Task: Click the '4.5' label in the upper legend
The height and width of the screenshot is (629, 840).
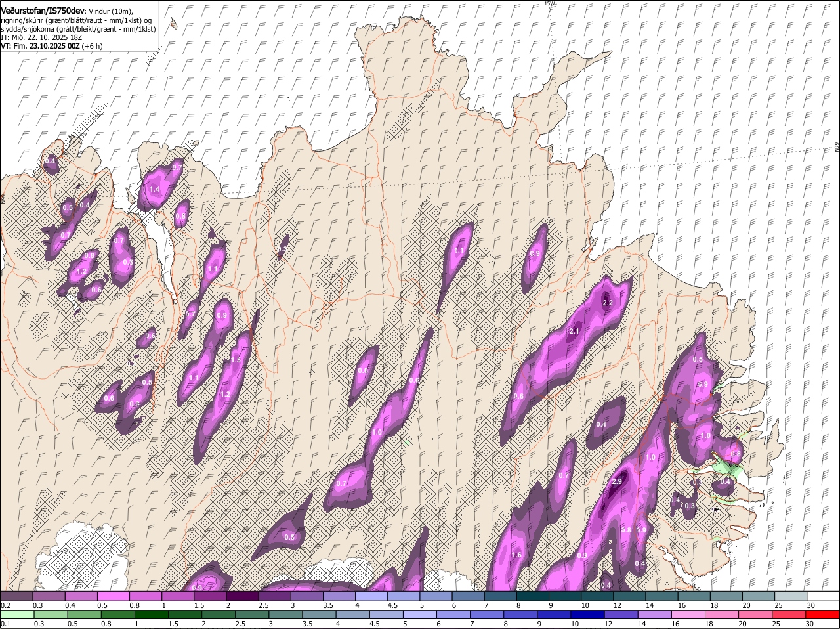Action: (393, 605)
